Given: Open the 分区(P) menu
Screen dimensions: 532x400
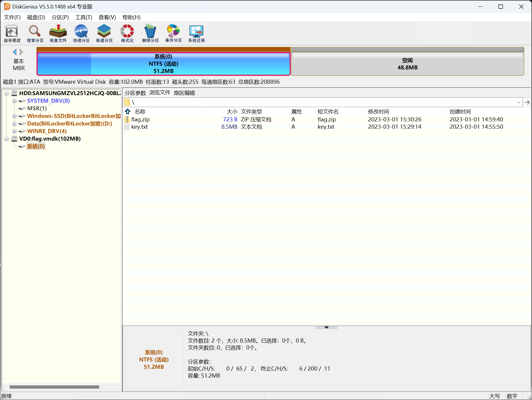Looking at the screenshot, I should click(x=60, y=17).
